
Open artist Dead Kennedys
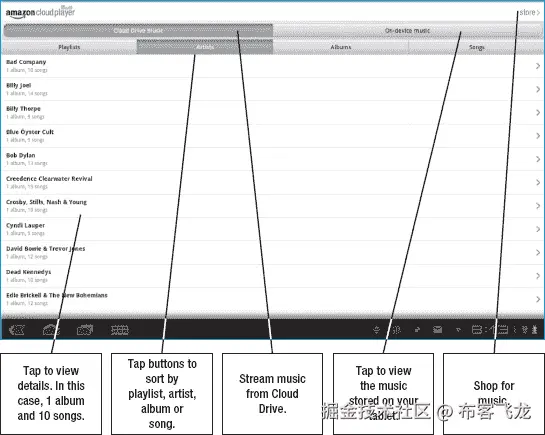tap(29, 272)
